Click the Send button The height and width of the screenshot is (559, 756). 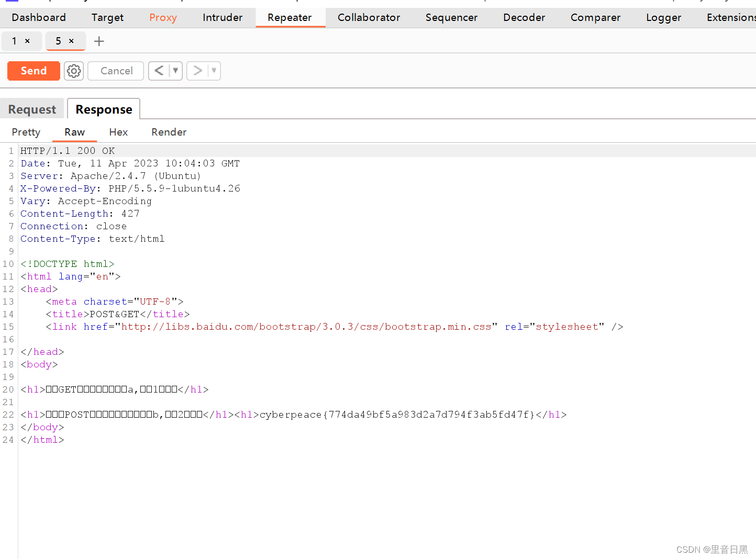tap(34, 71)
